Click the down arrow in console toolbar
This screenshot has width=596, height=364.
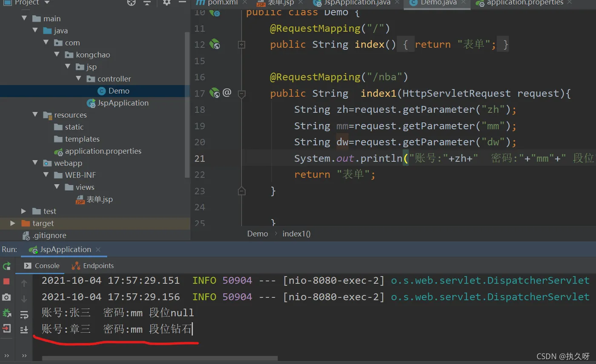[x=24, y=299]
